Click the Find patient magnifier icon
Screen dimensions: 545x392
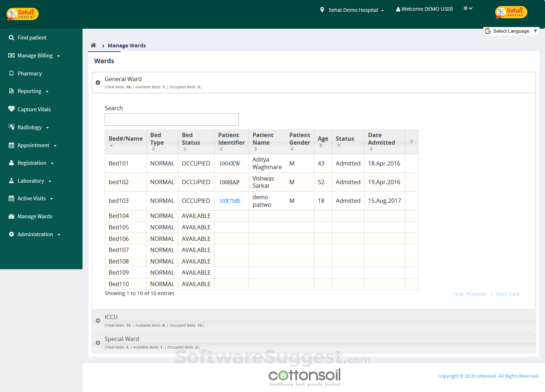(x=11, y=38)
